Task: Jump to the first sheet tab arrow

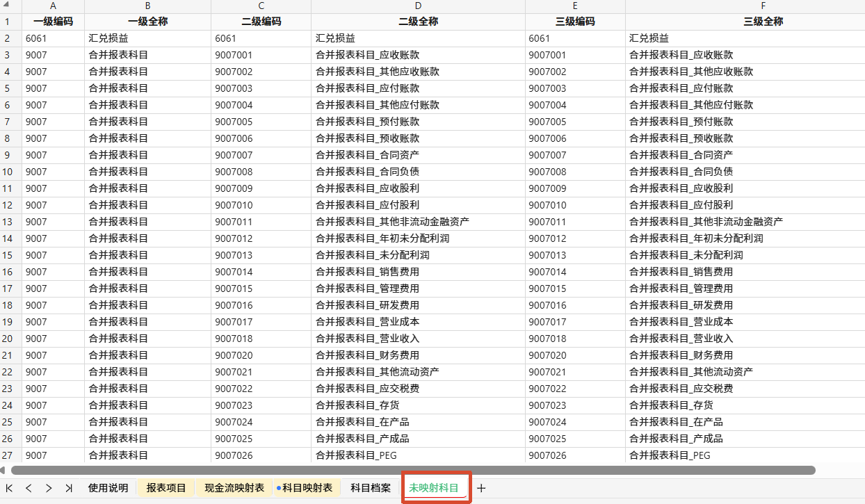Action: (x=9, y=488)
